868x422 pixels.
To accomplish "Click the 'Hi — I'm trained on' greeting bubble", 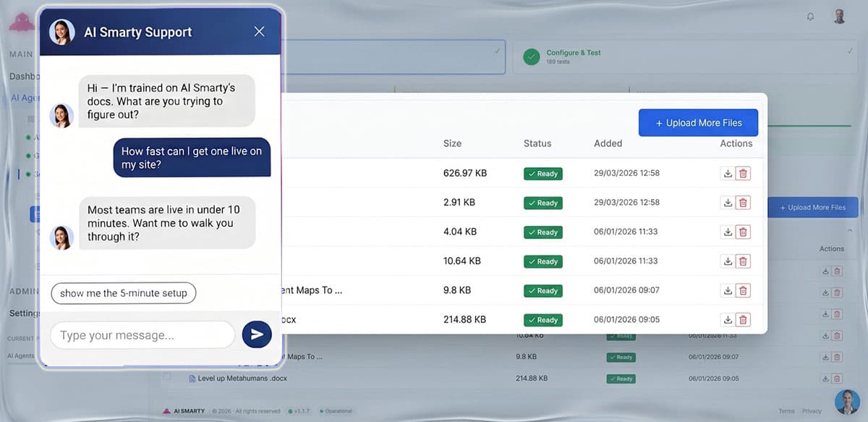I will [x=167, y=101].
